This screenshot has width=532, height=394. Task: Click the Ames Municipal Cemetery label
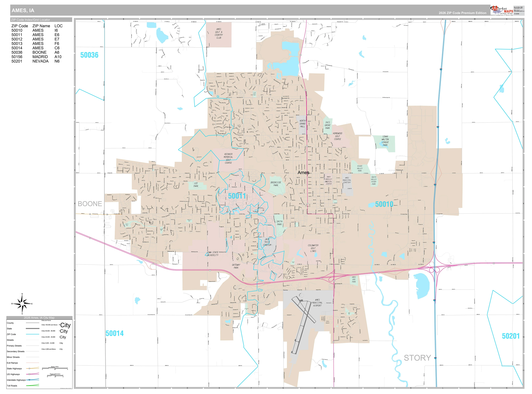coord(347,180)
